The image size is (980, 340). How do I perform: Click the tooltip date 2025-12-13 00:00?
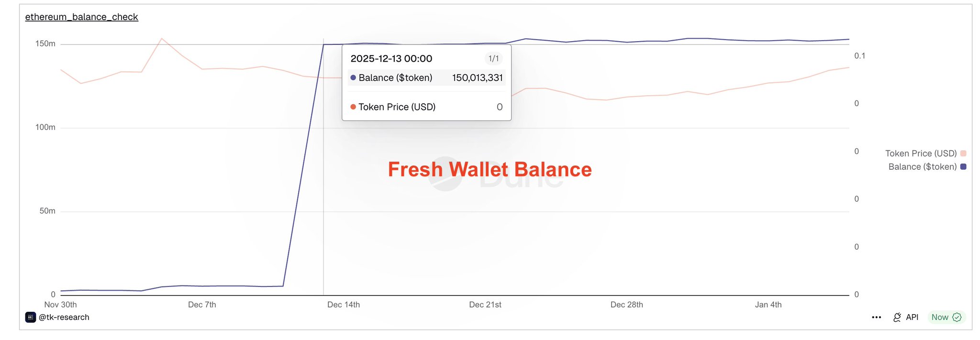391,59
